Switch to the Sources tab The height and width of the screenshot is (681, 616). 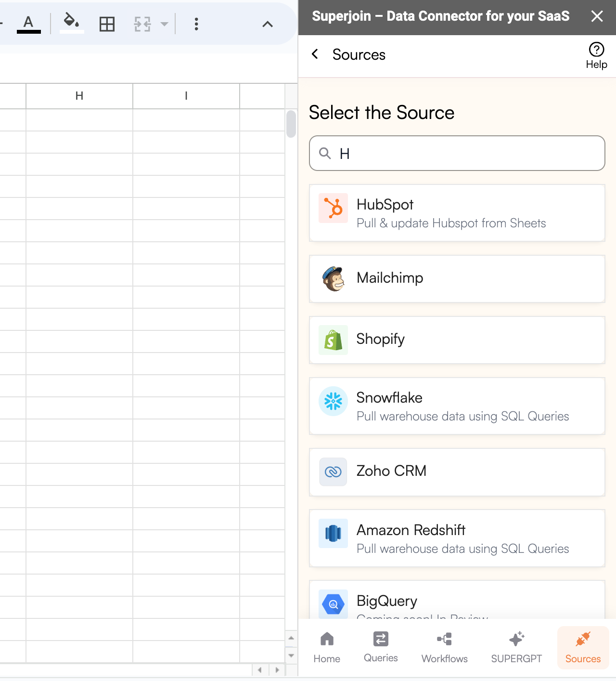coord(583,648)
